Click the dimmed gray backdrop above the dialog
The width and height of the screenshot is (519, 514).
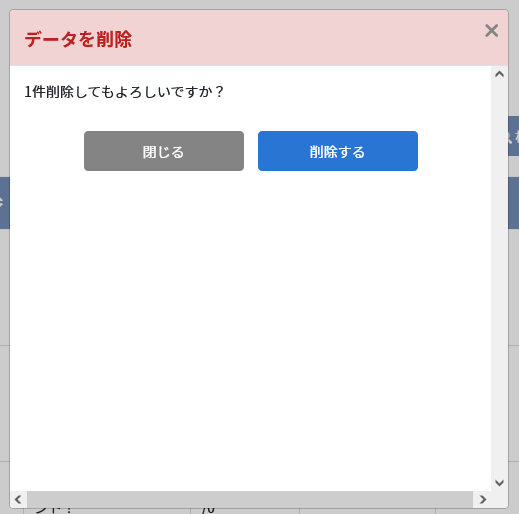pyautogui.click(x=259, y=4)
